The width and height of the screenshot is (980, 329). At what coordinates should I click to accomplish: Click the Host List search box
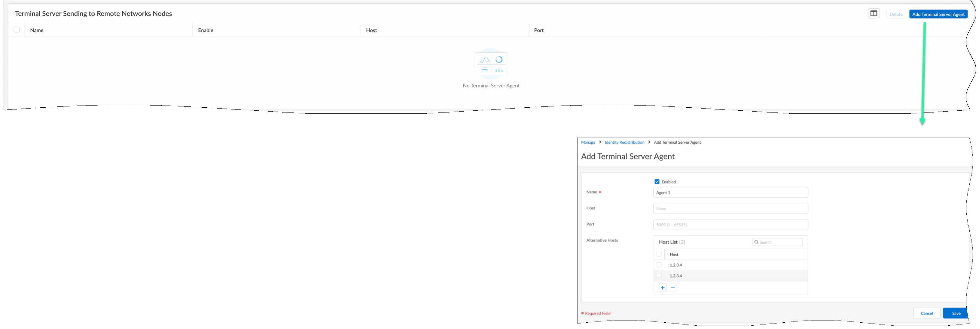[x=780, y=242]
